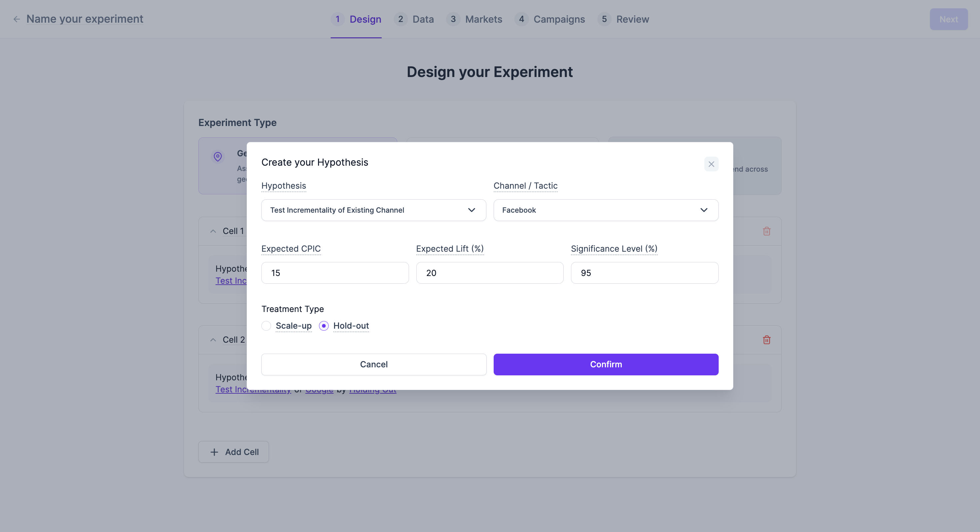Collapse Cell 2 using its chevron
The width and height of the screenshot is (980, 532).
click(213, 340)
